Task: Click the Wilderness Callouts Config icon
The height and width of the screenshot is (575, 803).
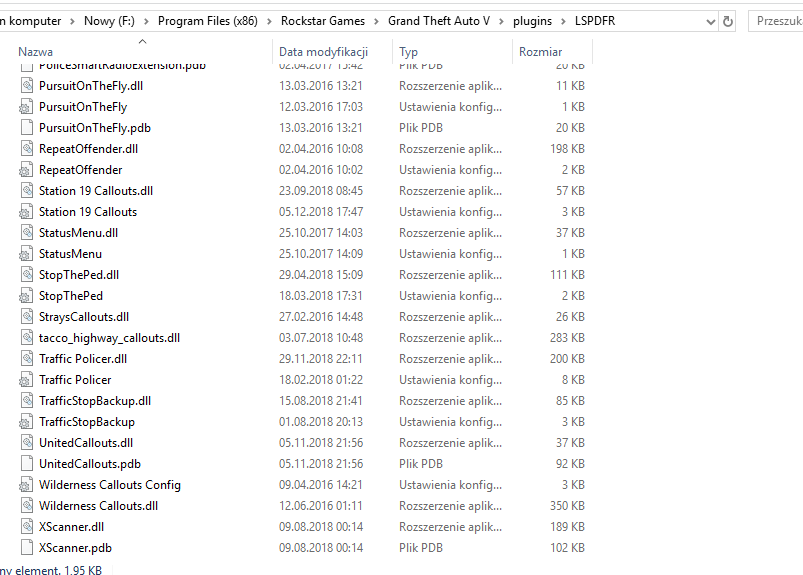Action: [x=26, y=484]
